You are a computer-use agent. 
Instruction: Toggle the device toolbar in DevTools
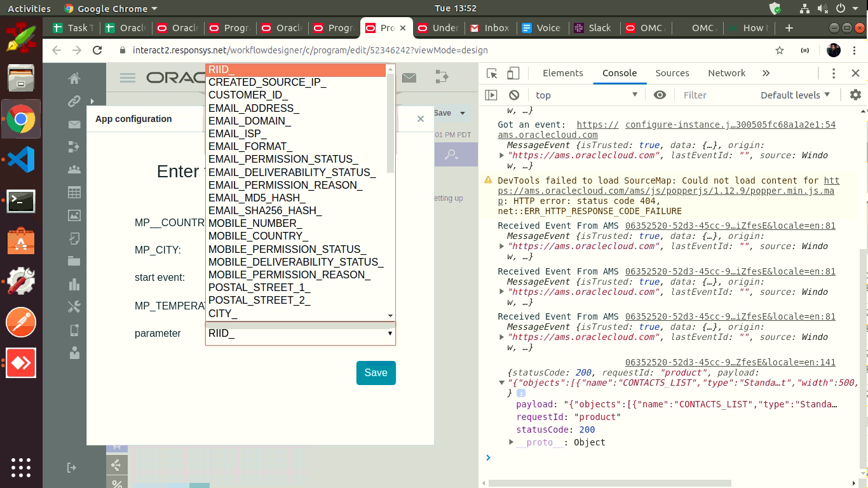(513, 73)
